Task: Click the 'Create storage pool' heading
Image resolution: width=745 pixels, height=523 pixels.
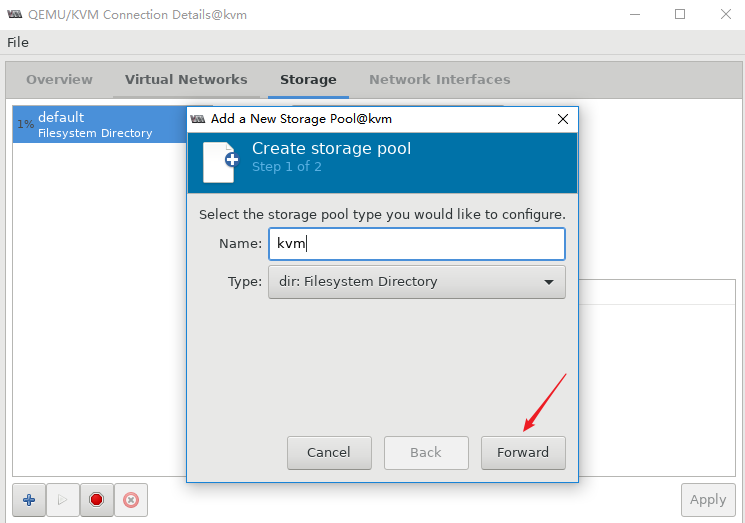Action: pos(331,149)
